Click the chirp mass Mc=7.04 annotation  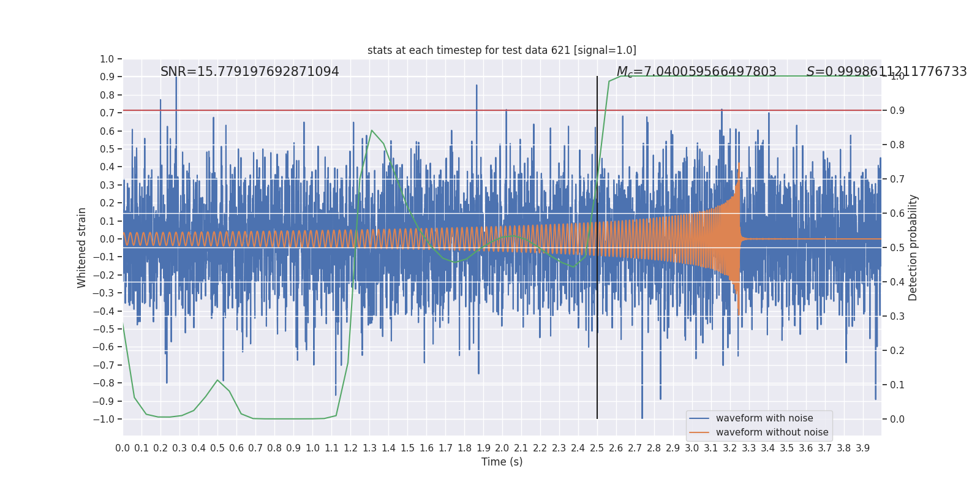point(696,72)
